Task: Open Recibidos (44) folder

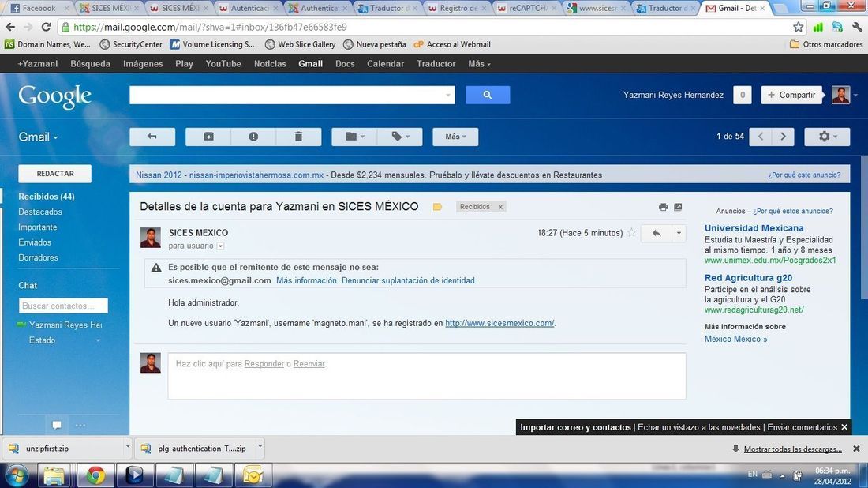Action: (47, 197)
